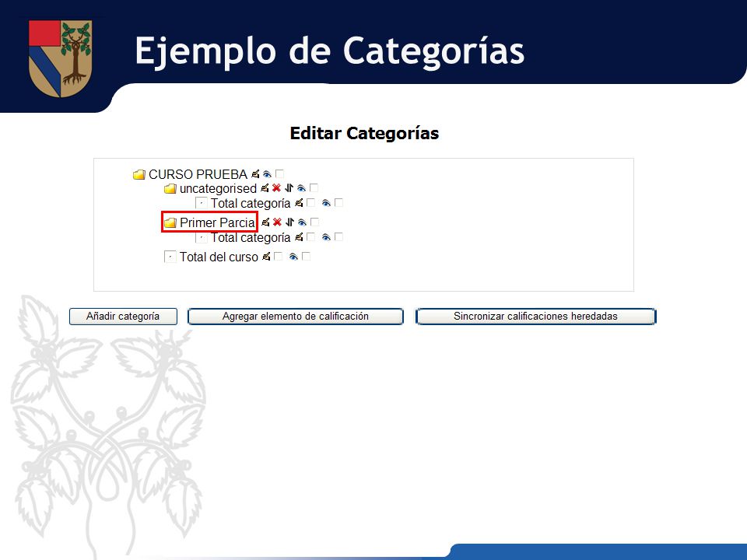Toggle eye for Total categoría under Primer Parcia
This screenshot has width=747, height=560.
[326, 237]
